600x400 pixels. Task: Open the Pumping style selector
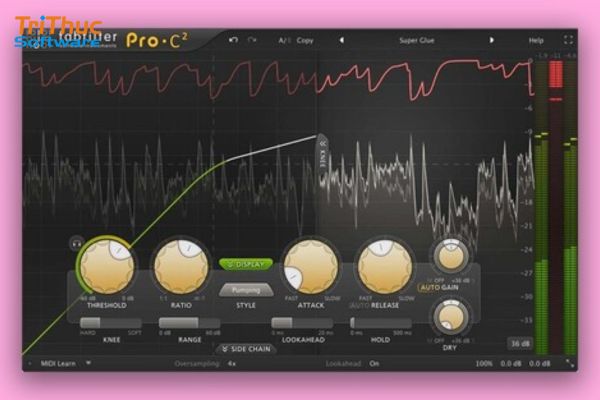pos(246,290)
